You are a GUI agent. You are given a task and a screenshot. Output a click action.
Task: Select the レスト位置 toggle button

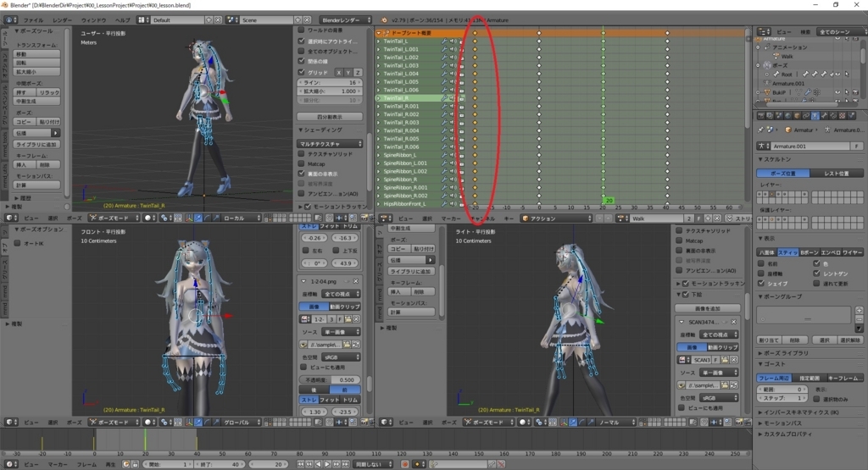[836, 173]
